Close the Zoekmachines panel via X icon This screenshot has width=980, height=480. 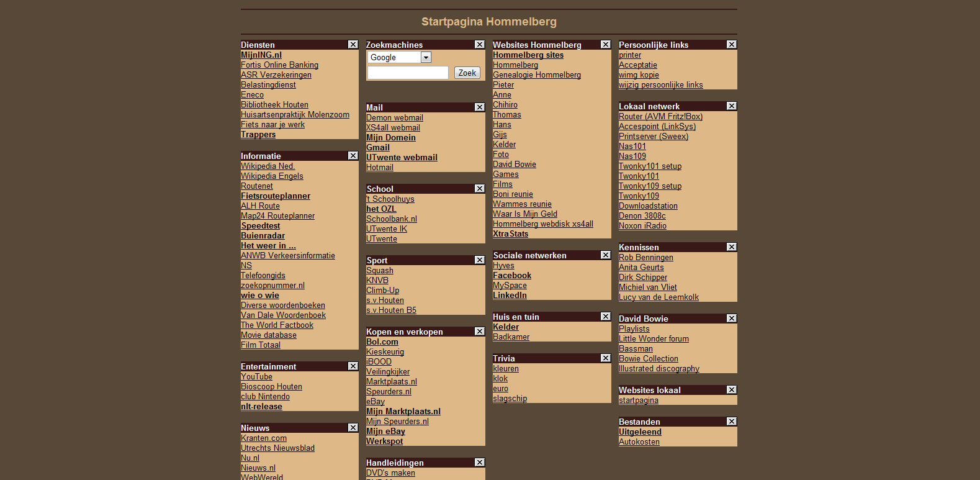pyautogui.click(x=479, y=45)
